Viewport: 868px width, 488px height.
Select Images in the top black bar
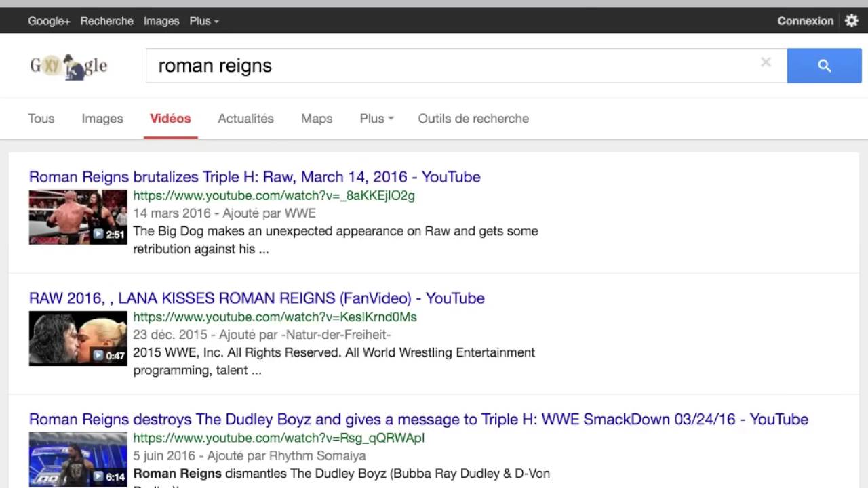[x=161, y=21]
